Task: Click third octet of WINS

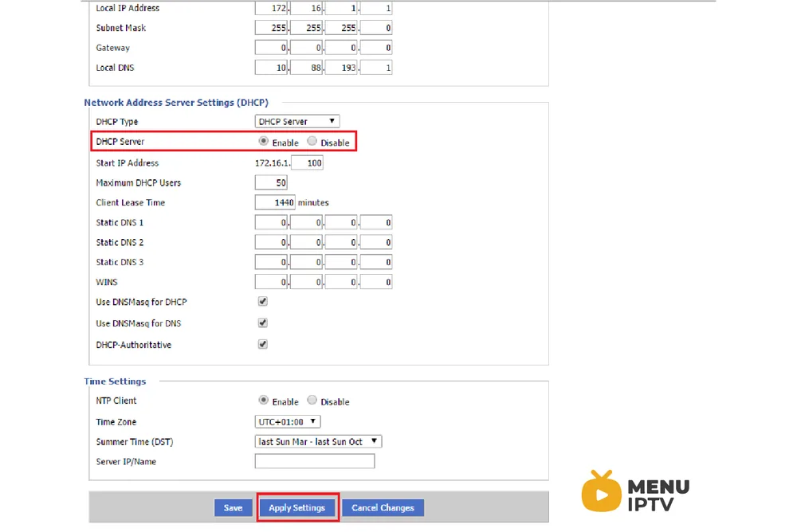Action: 341,282
